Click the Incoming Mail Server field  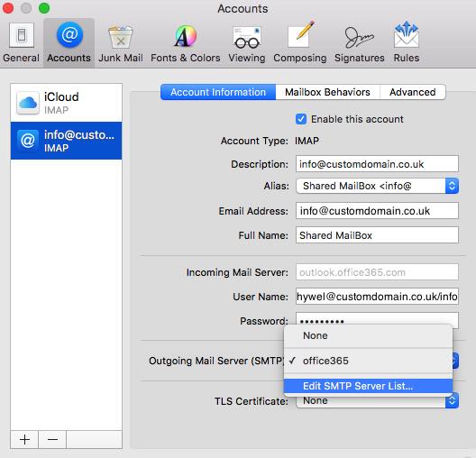[x=377, y=272]
